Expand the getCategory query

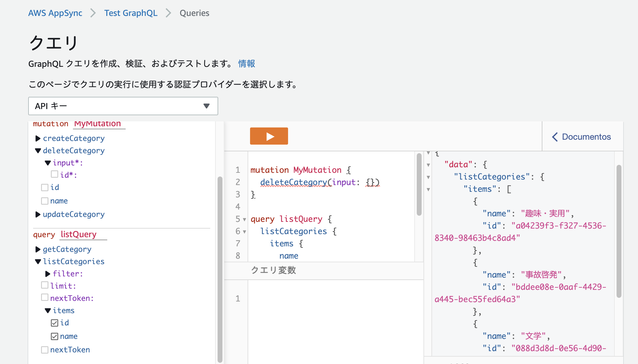[x=38, y=249]
